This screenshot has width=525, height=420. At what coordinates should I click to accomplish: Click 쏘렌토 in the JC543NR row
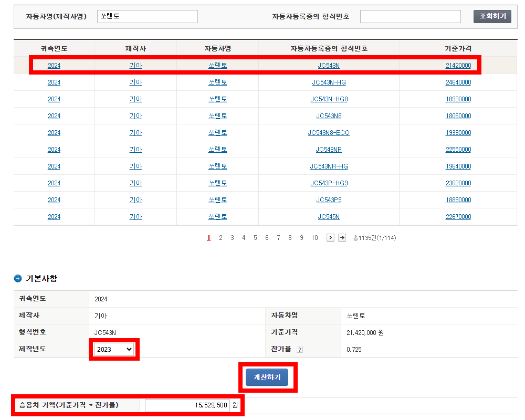tap(218, 150)
